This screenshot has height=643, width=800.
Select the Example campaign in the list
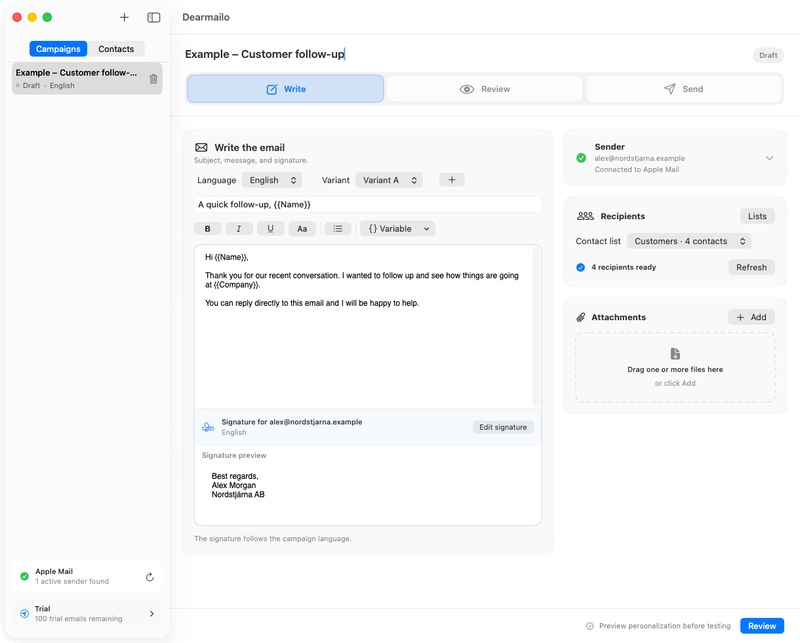point(87,79)
